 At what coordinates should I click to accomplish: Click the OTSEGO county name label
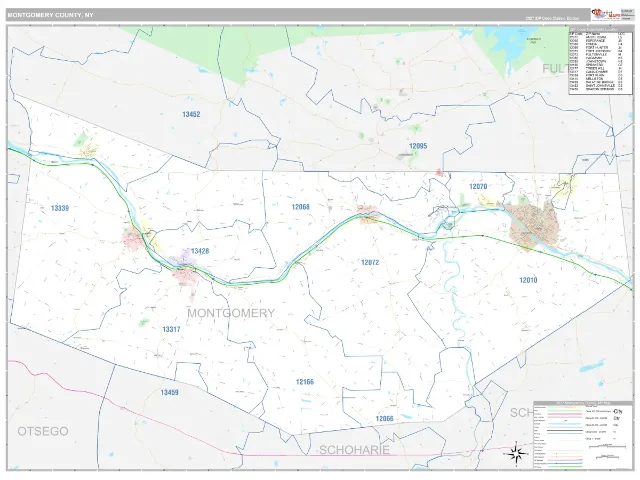click(x=43, y=431)
